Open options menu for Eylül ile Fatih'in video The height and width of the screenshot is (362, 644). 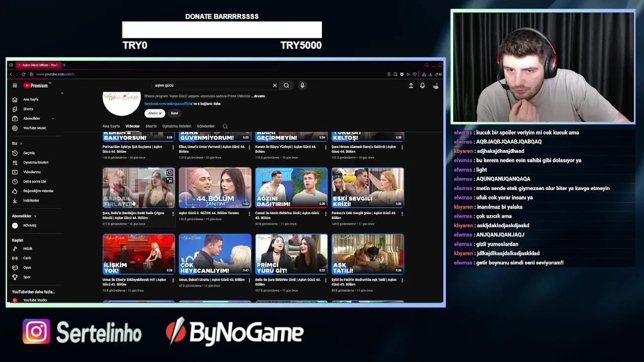pyautogui.click(x=401, y=280)
